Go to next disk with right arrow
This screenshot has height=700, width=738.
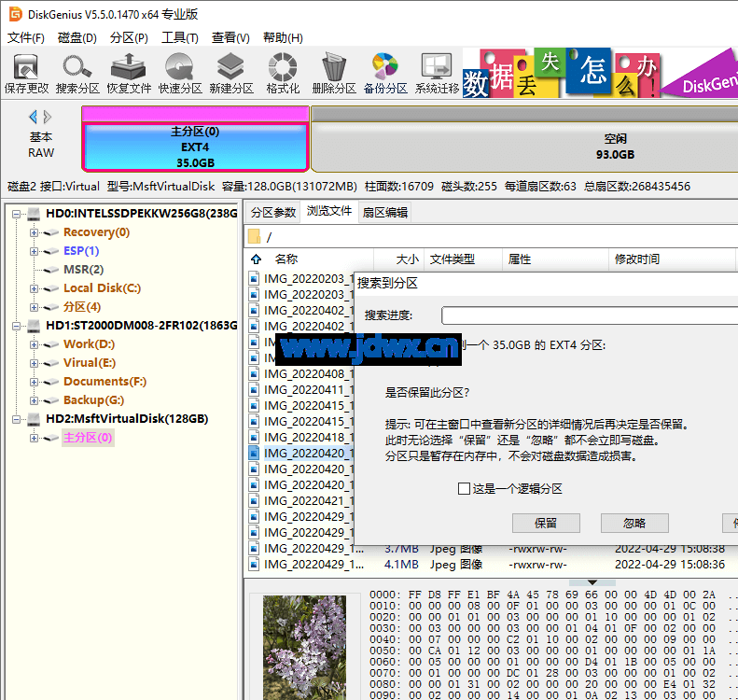(48, 117)
